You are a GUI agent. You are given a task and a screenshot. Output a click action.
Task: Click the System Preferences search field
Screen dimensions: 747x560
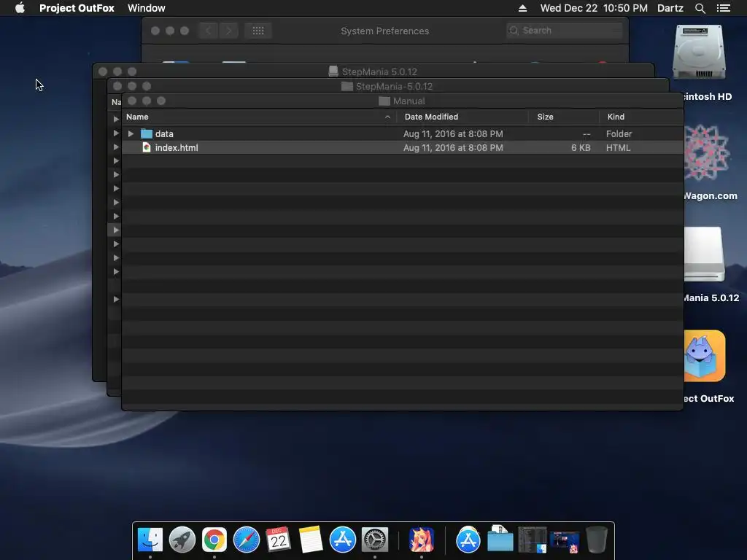point(564,31)
